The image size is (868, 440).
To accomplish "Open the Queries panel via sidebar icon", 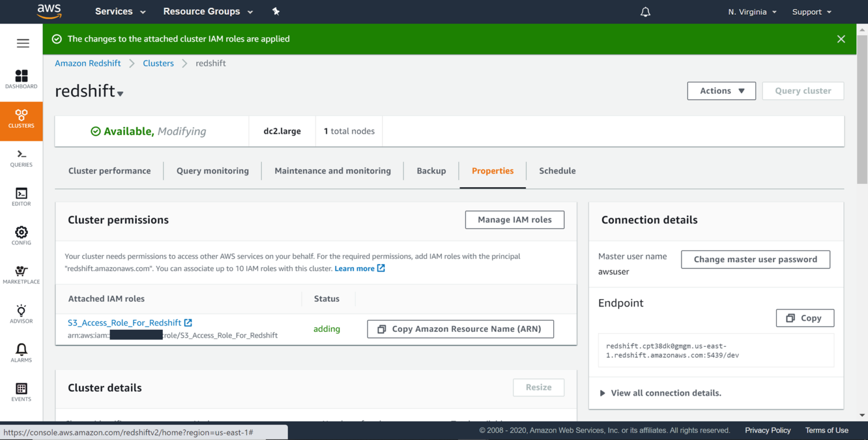I will [21, 158].
